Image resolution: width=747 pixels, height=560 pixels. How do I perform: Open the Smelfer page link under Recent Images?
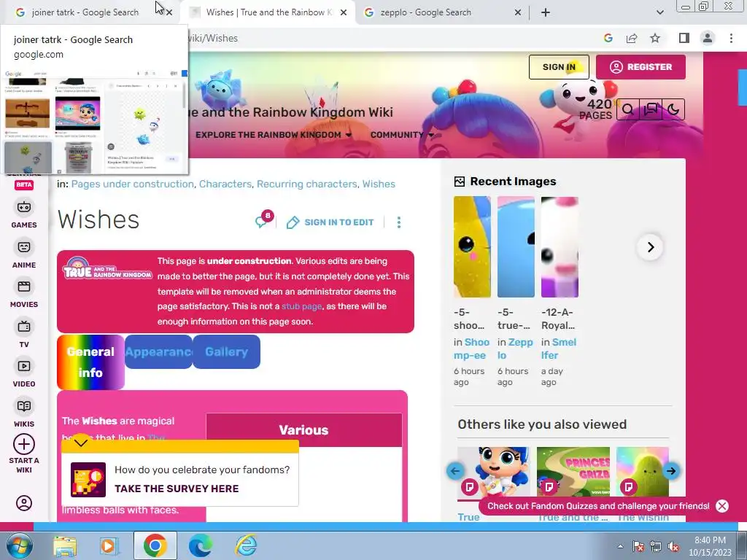click(559, 349)
